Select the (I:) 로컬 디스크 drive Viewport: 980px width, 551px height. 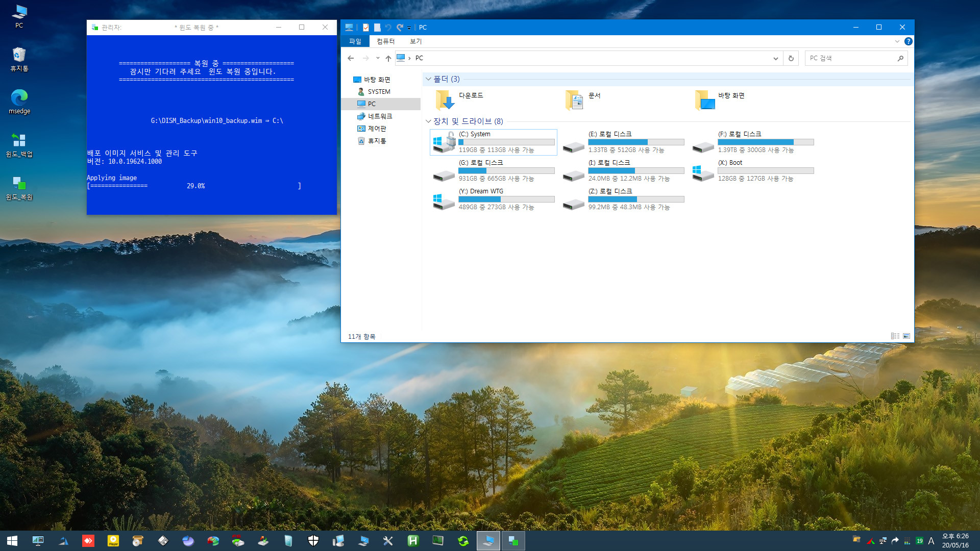coord(623,170)
